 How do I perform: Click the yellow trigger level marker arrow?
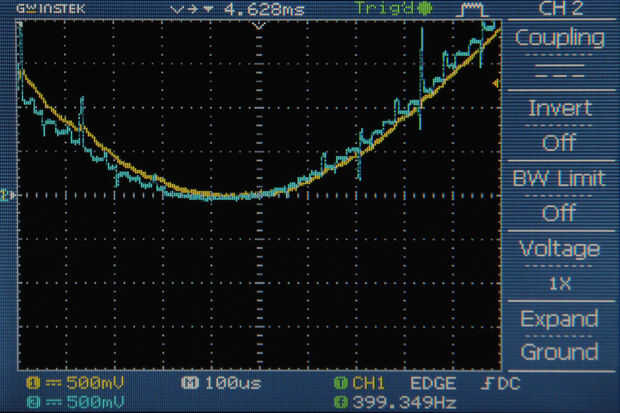[495, 83]
